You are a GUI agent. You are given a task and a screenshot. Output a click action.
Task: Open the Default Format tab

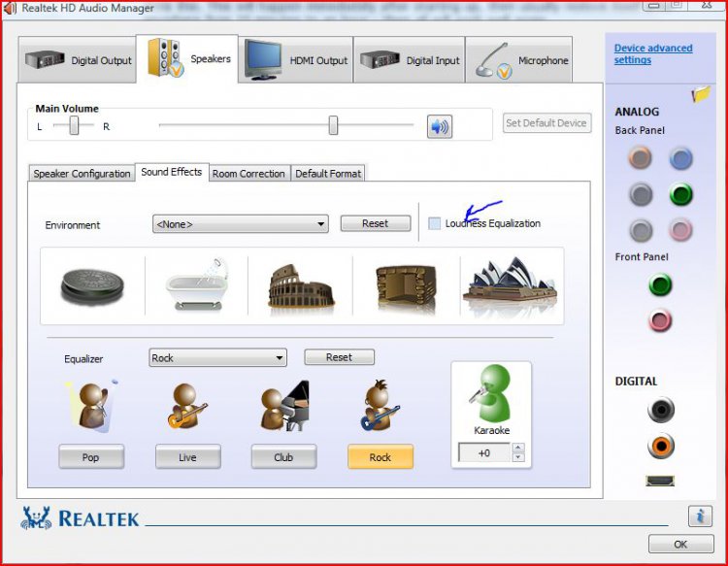point(328,173)
